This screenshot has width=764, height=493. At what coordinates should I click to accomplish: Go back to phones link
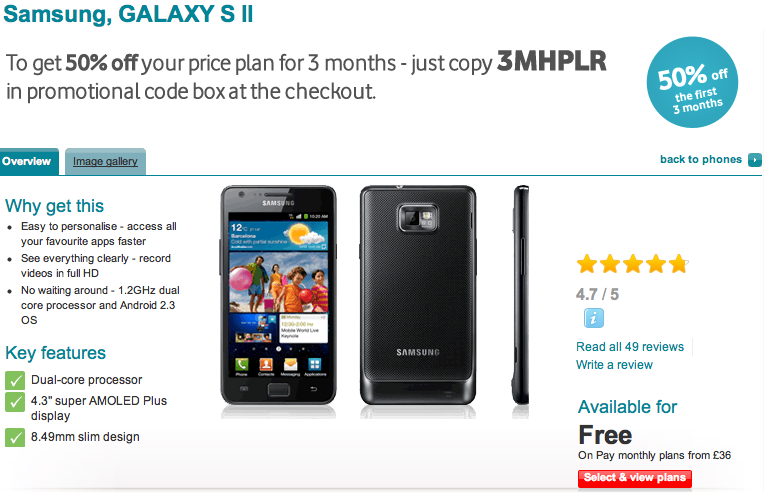(x=701, y=159)
